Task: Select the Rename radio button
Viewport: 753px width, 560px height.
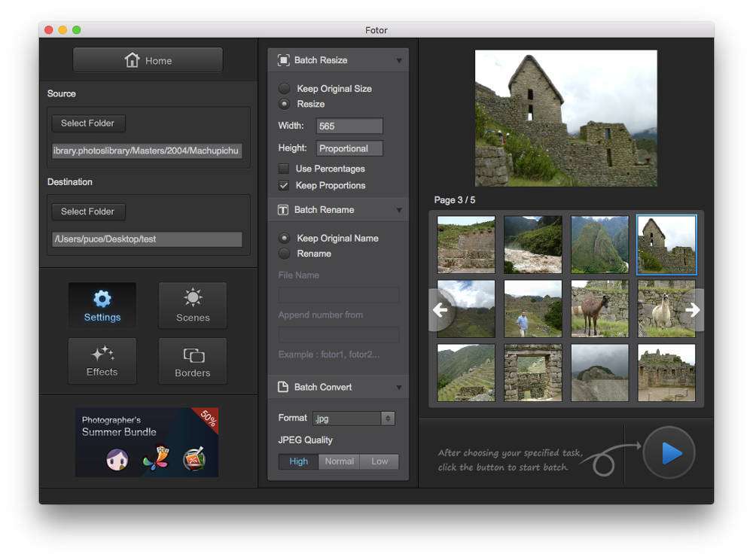Action: coord(285,254)
